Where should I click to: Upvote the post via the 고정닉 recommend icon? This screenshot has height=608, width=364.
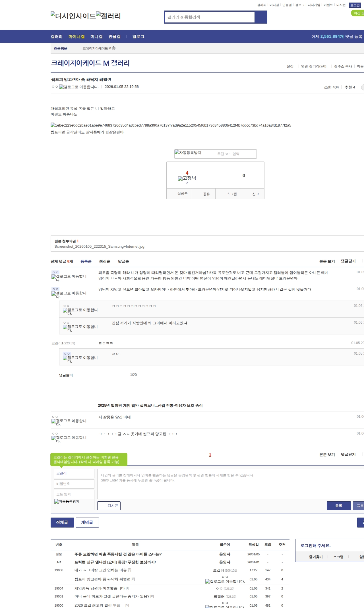(187, 178)
